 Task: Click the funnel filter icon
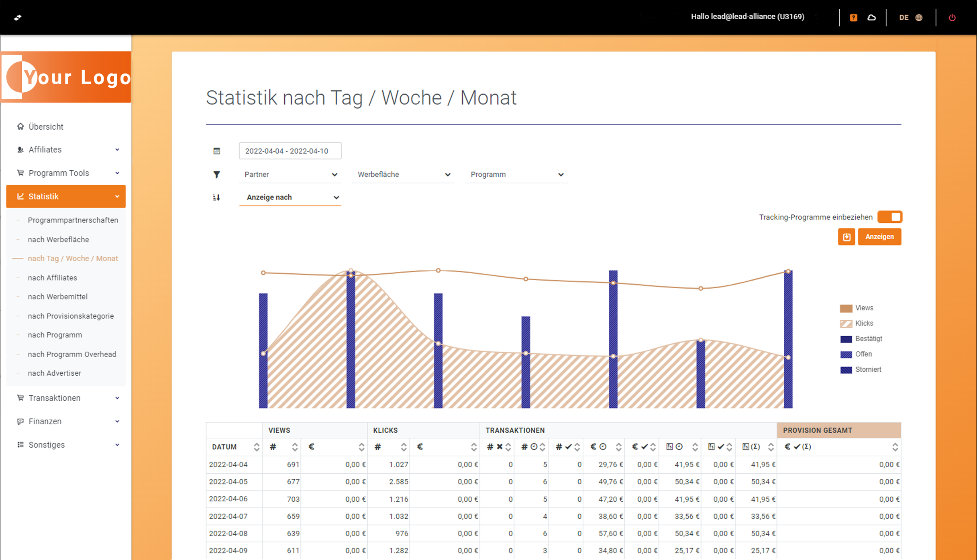pyautogui.click(x=217, y=175)
